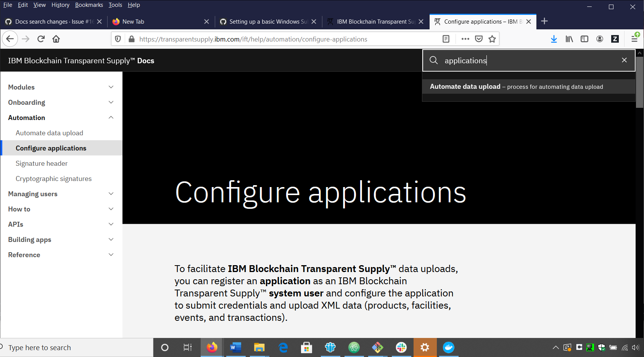Image resolution: width=644 pixels, height=357 pixels.
Task: Open the View menu
Action: click(x=39, y=5)
